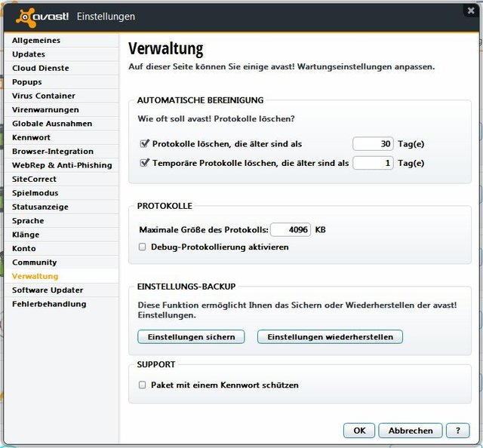
Task: Click text 'Wie oft soll avast! Protokolle löschen?'
Action: [216, 119]
